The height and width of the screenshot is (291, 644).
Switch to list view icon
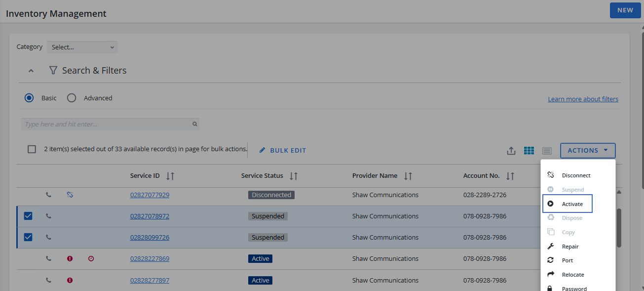547,151
